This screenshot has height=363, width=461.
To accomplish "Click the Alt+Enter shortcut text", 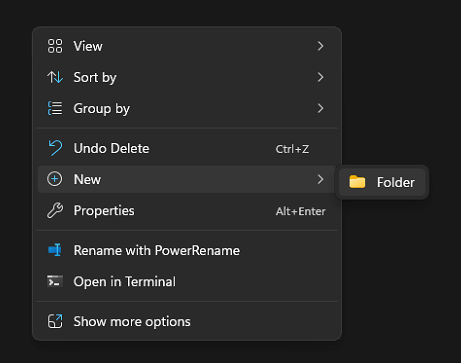I will point(300,211).
